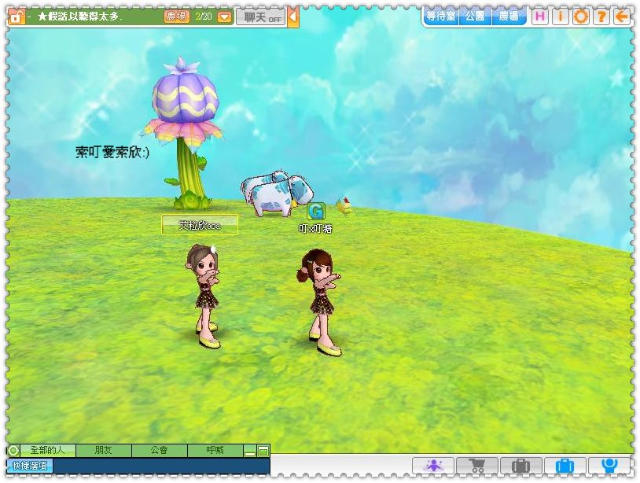Click the 叮x叮噹 player name
Image resolution: width=640 pixels, height=483 pixels.
(x=316, y=229)
